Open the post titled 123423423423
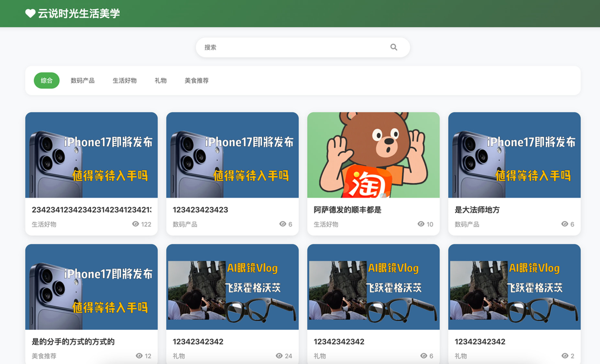Screen dimensions: 600x364 200,210
